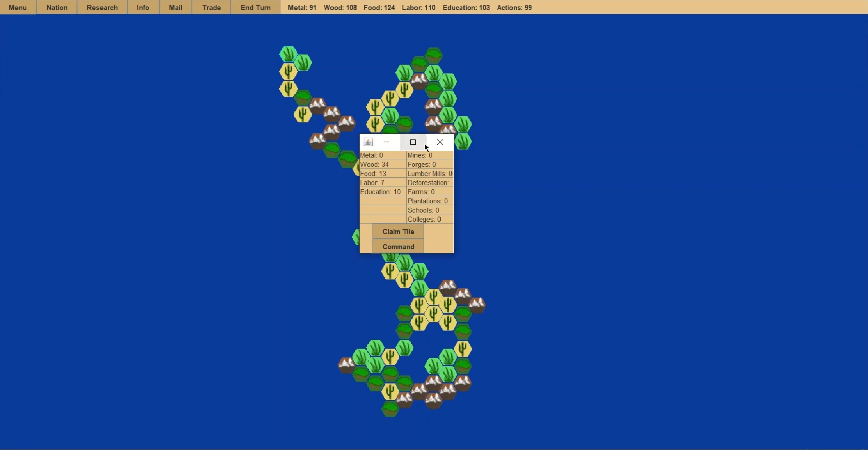
Task: Select the topmost dark forest hex tile
Action: 434,55
